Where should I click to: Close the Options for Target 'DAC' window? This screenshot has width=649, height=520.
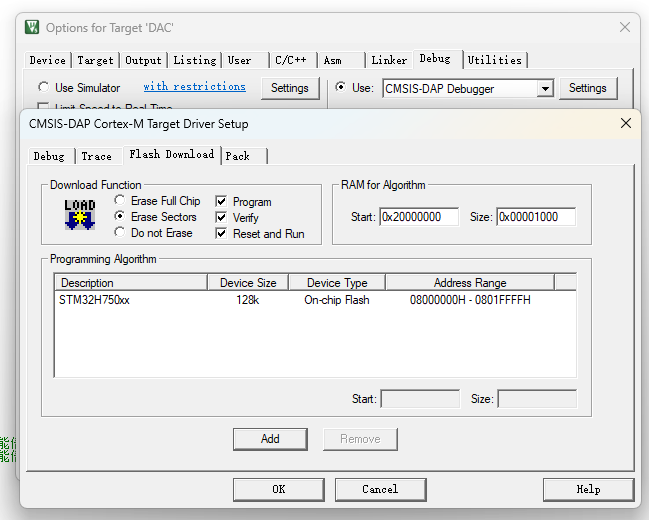(x=625, y=27)
